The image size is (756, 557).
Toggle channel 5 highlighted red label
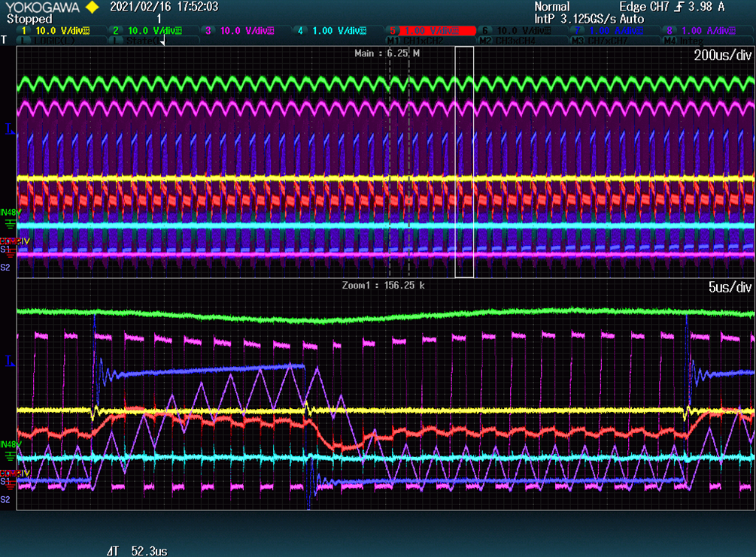431,31
